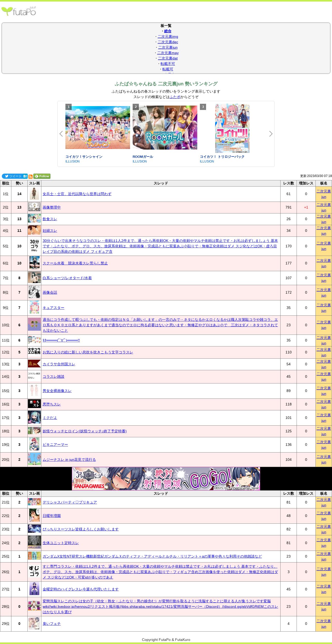Open thread デリシャスパーティ♡プリキュア

click(x=70, y=502)
